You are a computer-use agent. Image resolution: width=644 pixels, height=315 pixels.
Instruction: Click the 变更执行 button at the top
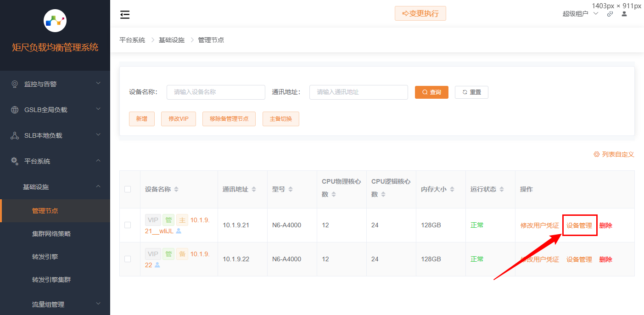(x=420, y=13)
